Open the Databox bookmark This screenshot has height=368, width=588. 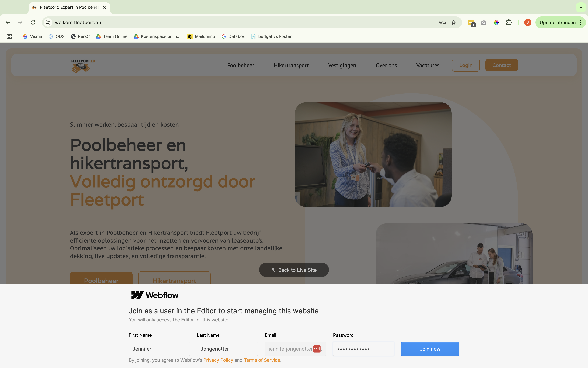pos(233,36)
